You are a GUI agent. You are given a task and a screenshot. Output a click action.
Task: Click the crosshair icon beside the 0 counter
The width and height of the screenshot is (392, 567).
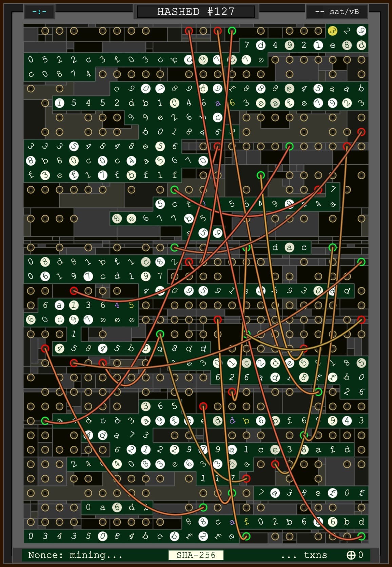[351, 555]
